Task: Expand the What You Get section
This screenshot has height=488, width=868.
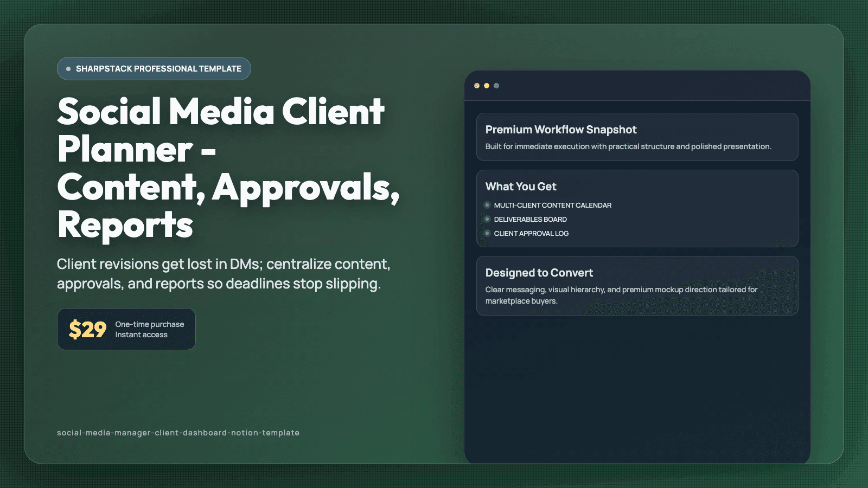Action: click(x=637, y=209)
